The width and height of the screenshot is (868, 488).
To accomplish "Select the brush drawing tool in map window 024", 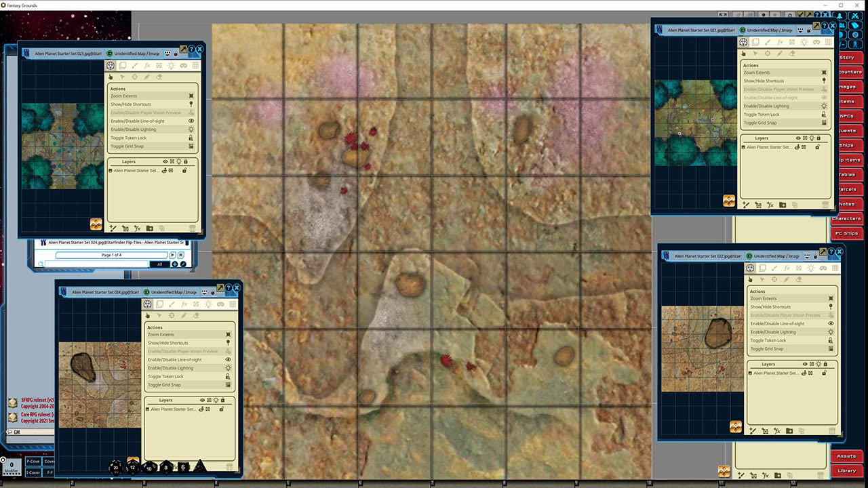I will [172, 304].
